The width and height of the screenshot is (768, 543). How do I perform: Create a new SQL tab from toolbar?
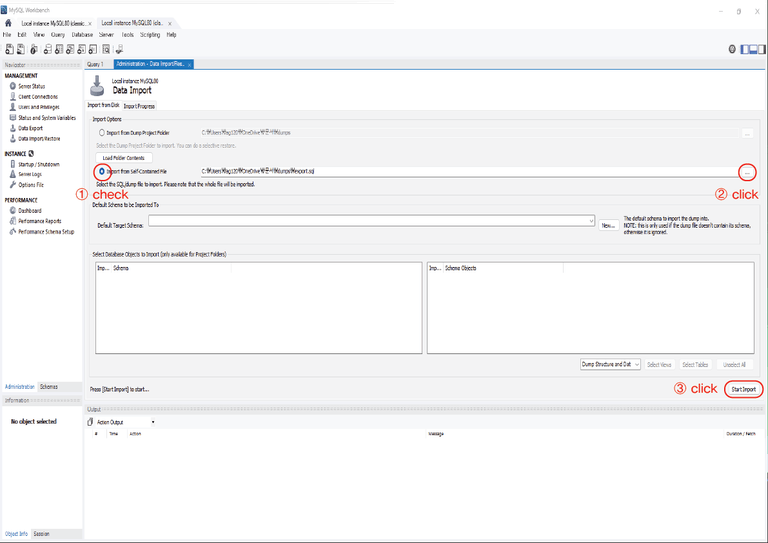click(9, 49)
